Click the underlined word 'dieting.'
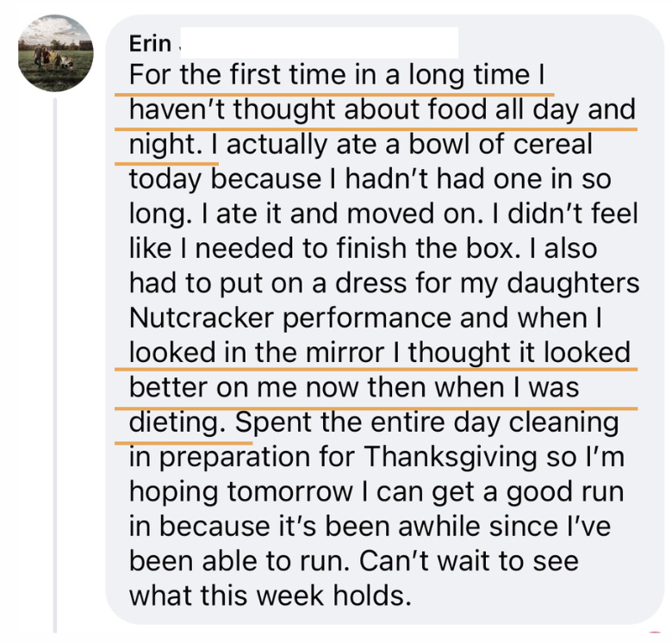 coord(177,422)
